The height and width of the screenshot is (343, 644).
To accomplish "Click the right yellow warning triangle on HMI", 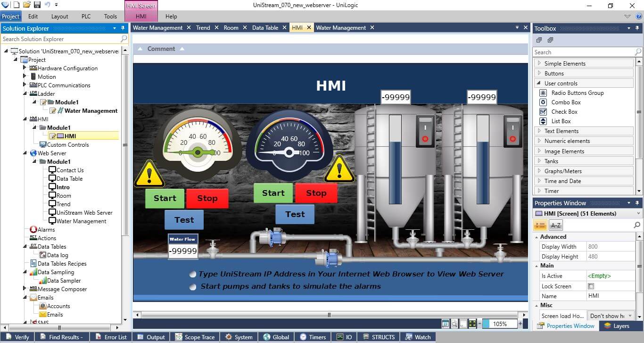I will (x=339, y=168).
